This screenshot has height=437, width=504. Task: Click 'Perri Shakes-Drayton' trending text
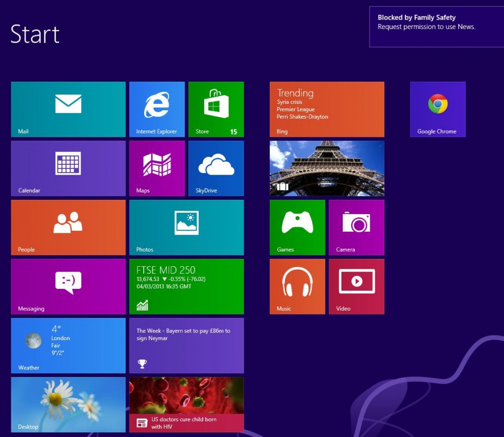[x=303, y=117]
